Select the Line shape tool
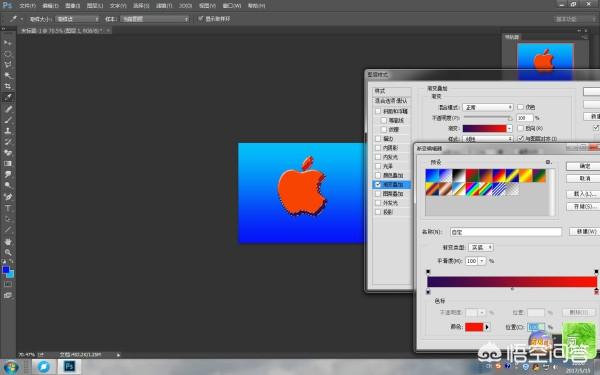This screenshot has width=600, height=375. pyautogui.click(x=8, y=230)
